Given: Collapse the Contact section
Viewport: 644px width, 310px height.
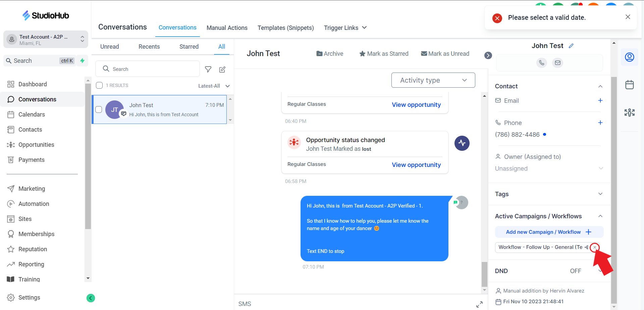Looking at the screenshot, I should 600,86.
